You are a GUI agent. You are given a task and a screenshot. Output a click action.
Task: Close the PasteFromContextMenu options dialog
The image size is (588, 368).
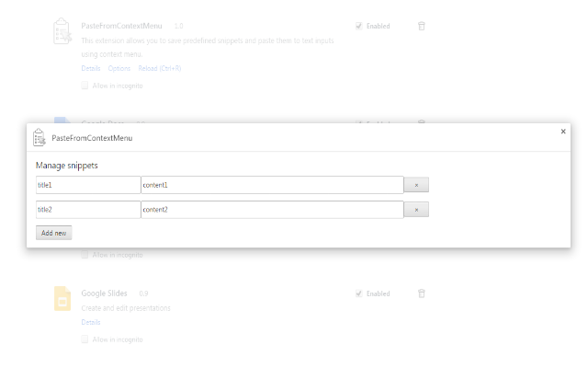pyautogui.click(x=563, y=132)
